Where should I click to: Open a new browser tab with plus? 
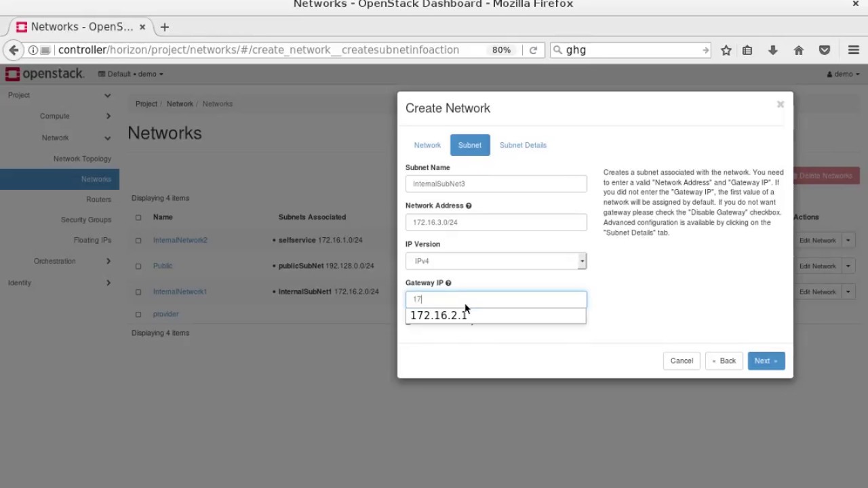165,27
